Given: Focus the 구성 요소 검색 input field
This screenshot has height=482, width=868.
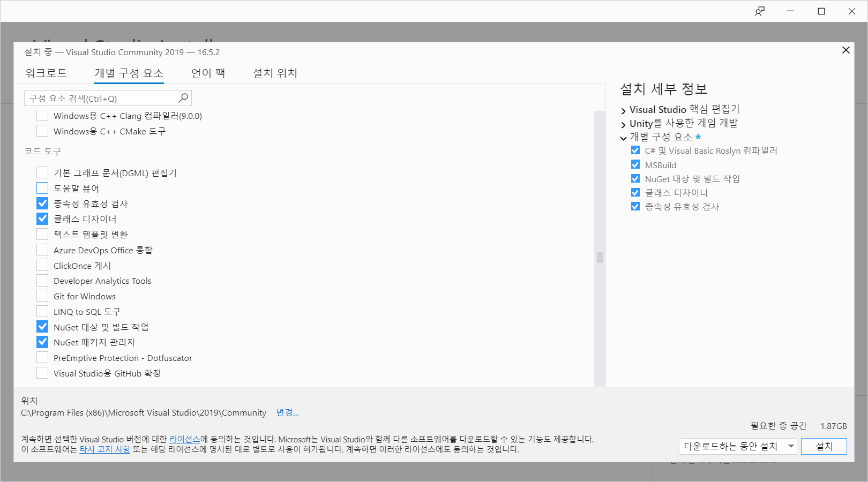Looking at the screenshot, I should pos(108,98).
